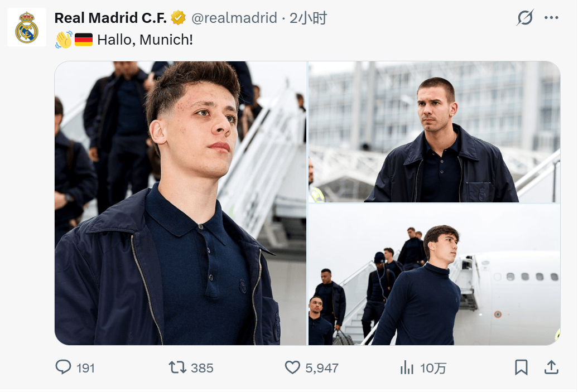This screenshot has height=392, width=578.
Task: Click the Grok slashed-circle icon
Action: click(525, 18)
